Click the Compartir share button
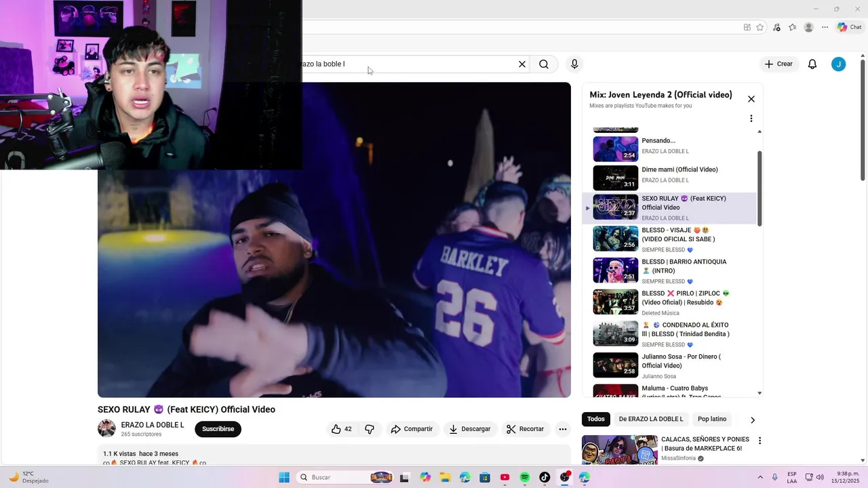 click(x=412, y=429)
